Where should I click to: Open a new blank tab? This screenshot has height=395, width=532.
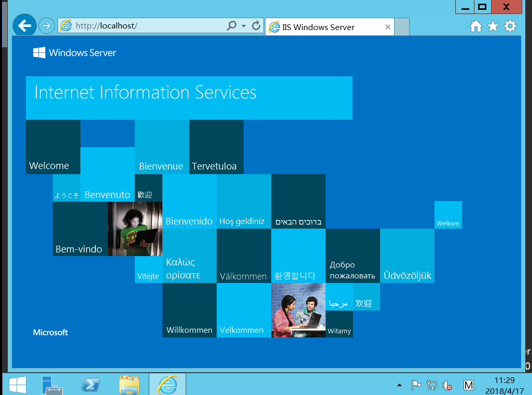(402, 27)
